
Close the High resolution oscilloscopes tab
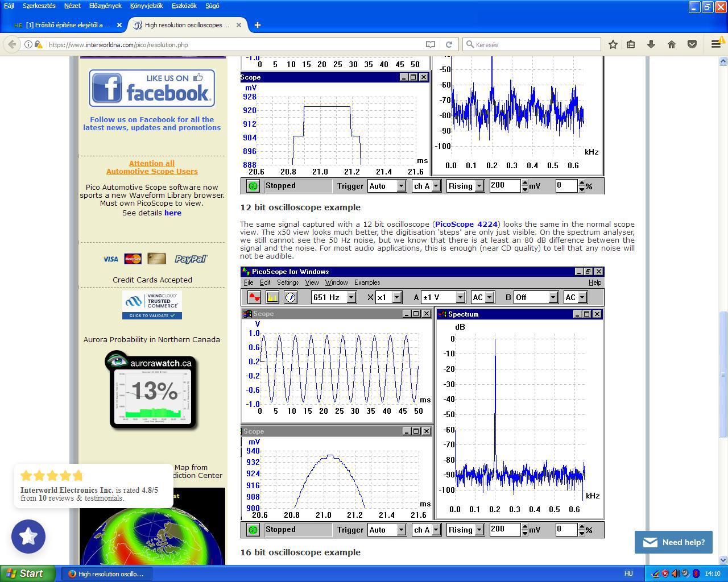239,25
